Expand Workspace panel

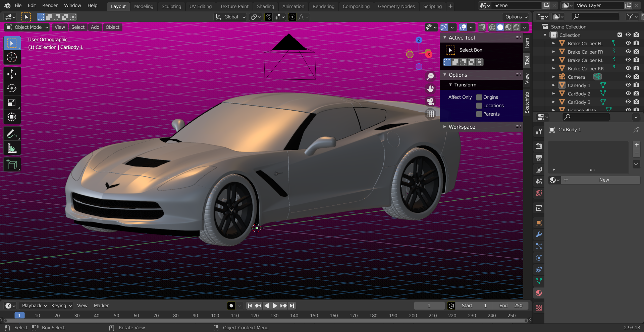[x=445, y=127]
